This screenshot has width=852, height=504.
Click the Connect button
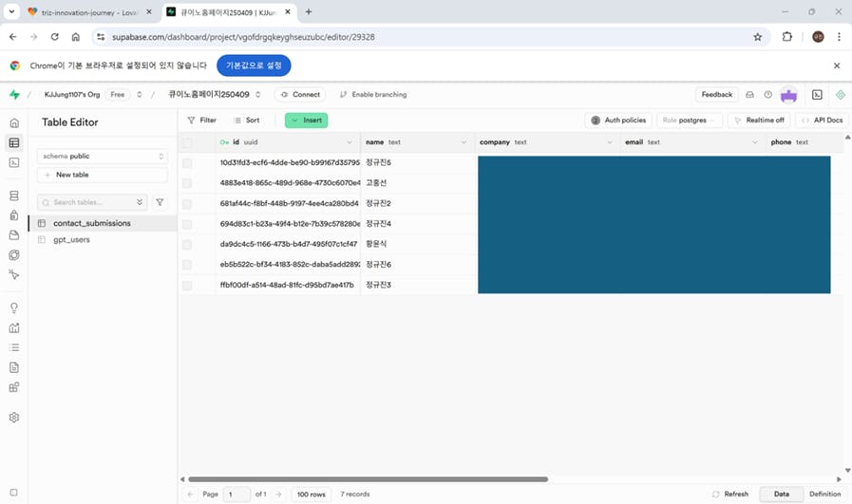click(x=300, y=95)
